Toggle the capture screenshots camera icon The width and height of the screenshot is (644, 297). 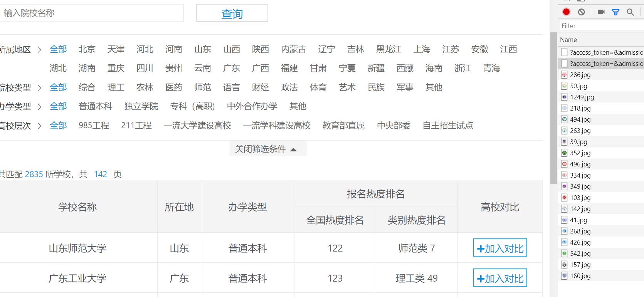coord(601,12)
